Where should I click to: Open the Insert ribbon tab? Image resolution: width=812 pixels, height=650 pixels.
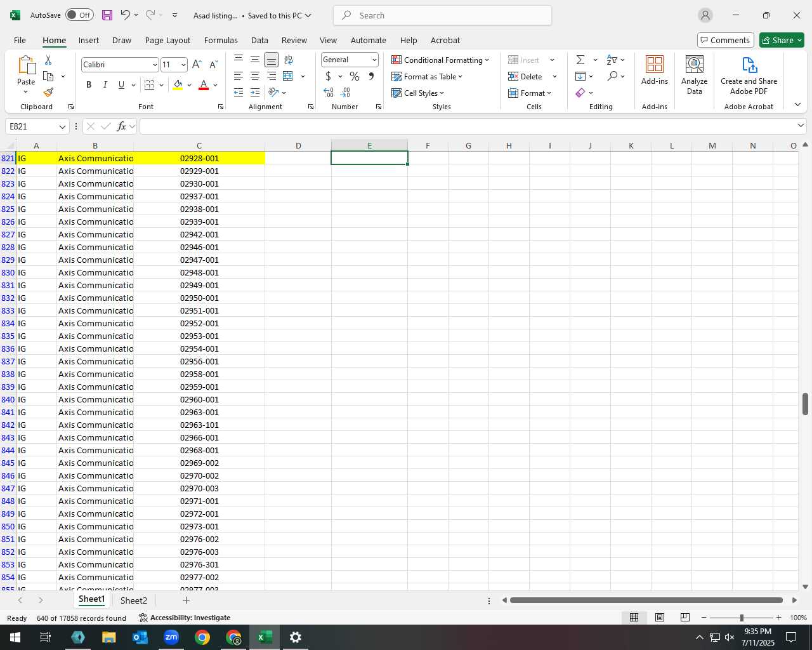[89, 40]
